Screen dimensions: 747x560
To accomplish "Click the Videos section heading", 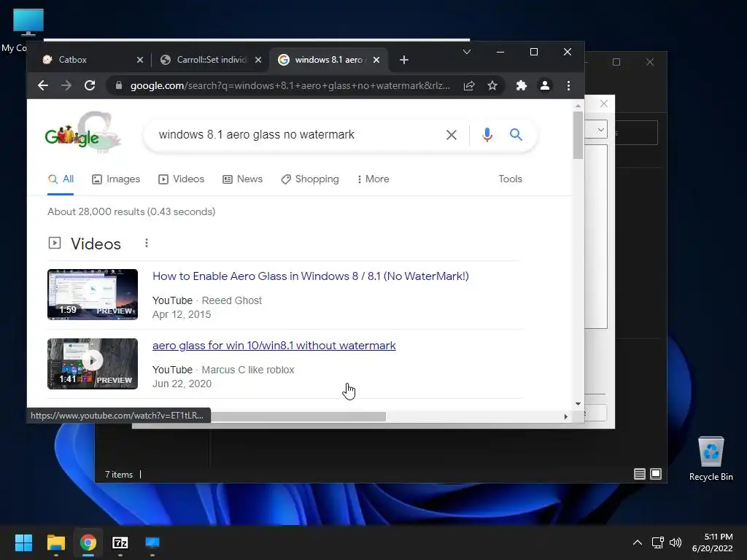I will coord(96,244).
